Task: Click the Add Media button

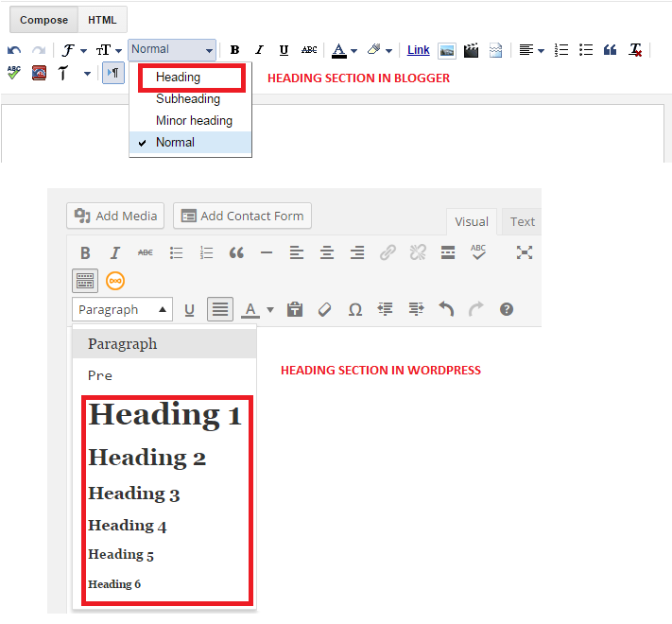Action: point(115,216)
